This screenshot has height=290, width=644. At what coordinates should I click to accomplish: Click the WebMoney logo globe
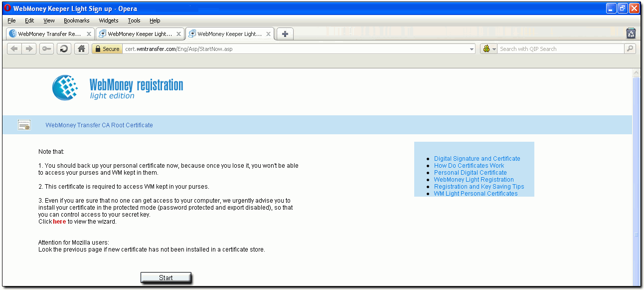tap(65, 87)
